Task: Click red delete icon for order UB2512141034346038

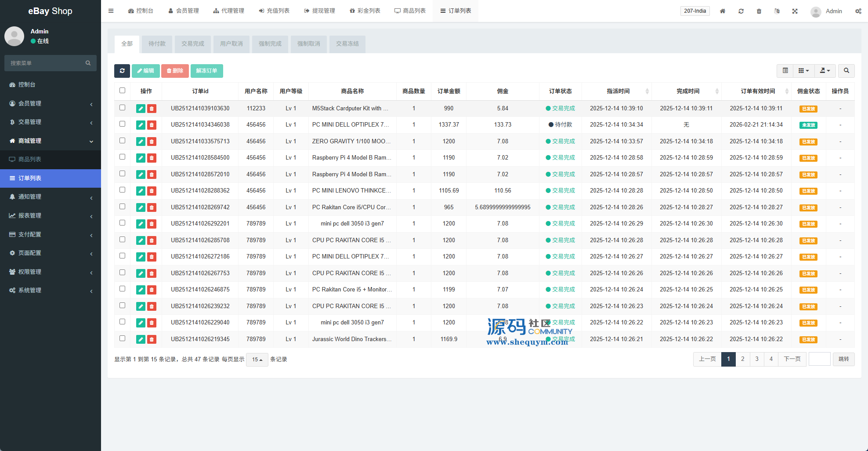Action: click(152, 125)
